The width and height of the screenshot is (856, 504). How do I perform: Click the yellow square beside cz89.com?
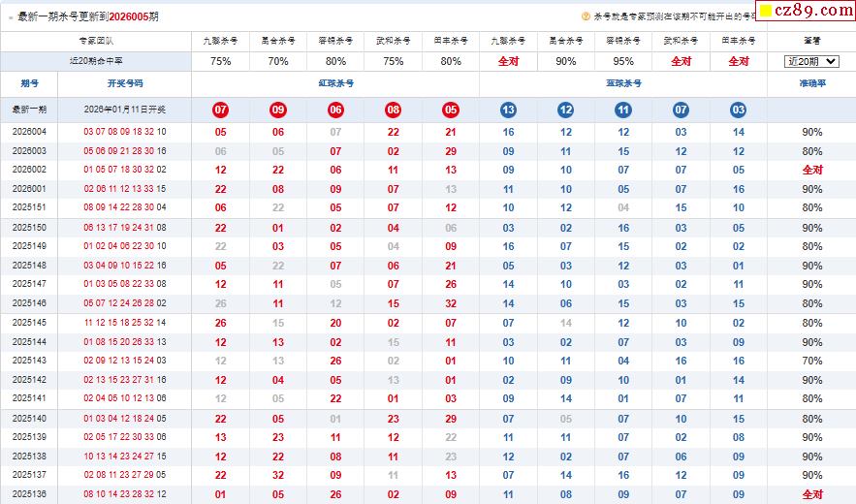coord(766,11)
